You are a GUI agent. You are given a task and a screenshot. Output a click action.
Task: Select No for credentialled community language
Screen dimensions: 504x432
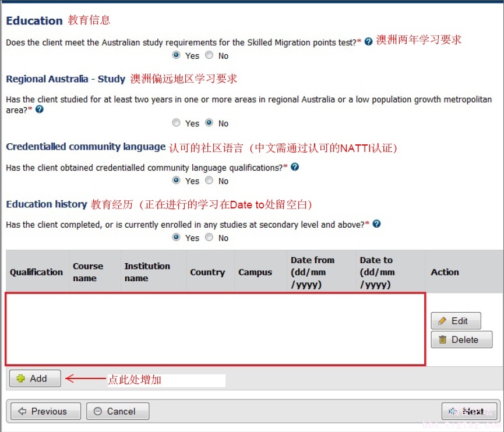point(209,180)
